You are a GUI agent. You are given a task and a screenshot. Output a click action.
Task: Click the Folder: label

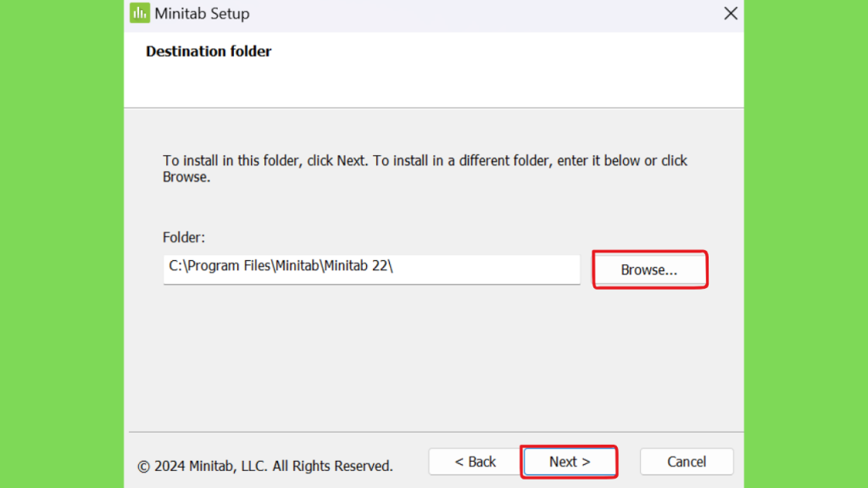(184, 237)
